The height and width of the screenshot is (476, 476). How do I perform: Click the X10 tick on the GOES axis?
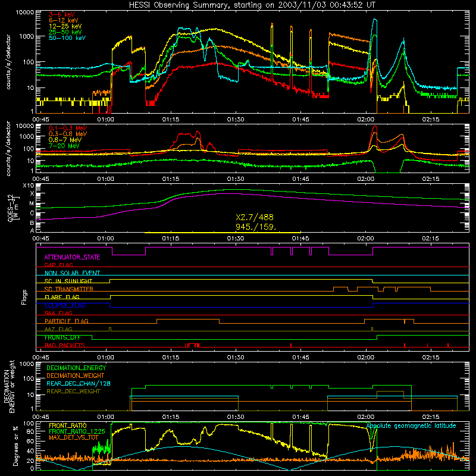pos(29,186)
